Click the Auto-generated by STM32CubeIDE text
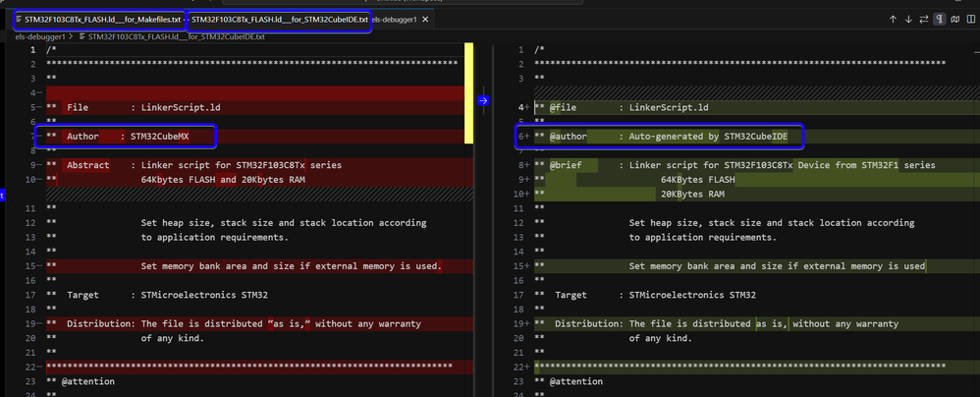 tap(709, 137)
